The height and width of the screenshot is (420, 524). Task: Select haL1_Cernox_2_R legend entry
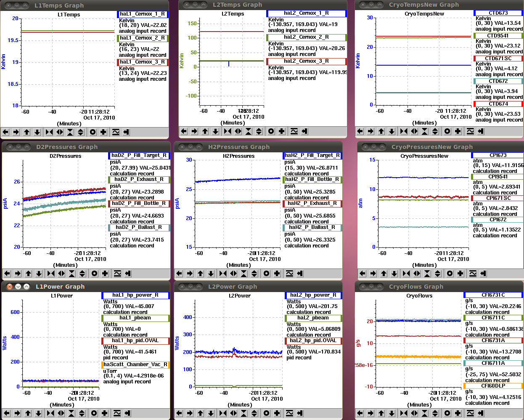[x=143, y=38]
